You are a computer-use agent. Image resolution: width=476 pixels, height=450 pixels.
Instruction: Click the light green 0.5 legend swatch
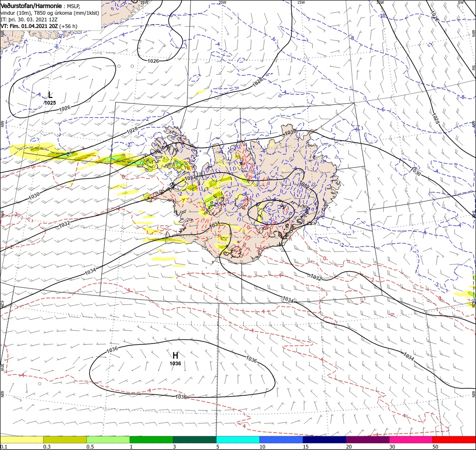108,440
